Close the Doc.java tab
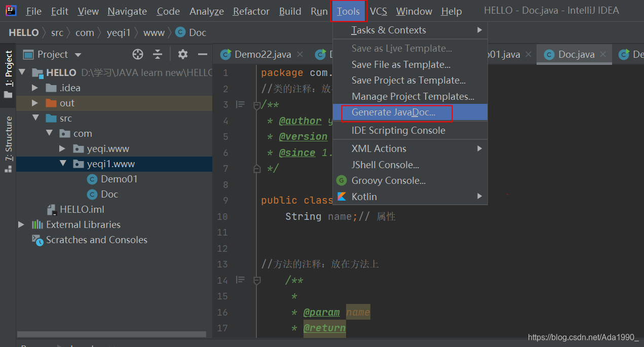The image size is (644, 347). click(603, 54)
